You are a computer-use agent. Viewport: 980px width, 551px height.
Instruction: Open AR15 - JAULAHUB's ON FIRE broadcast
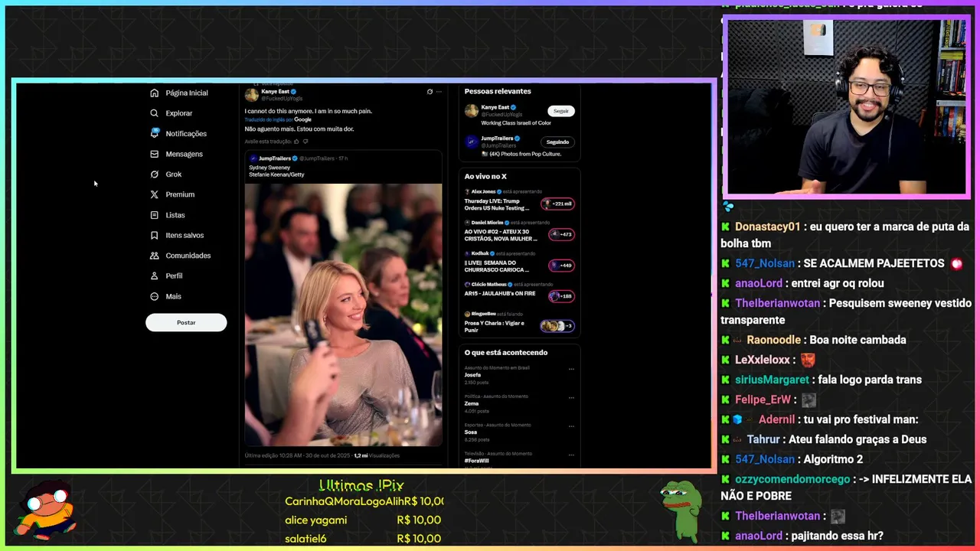point(499,293)
